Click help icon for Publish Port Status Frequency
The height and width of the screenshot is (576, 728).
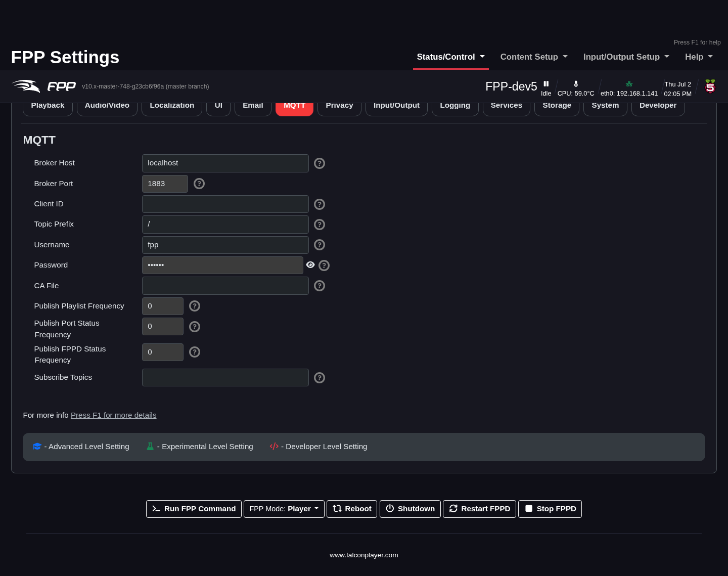coord(195,327)
